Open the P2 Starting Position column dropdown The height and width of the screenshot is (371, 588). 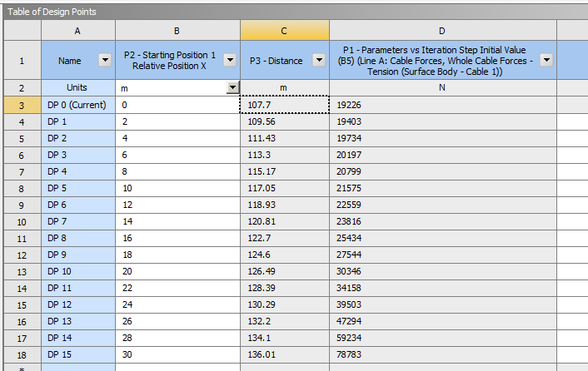tap(230, 60)
